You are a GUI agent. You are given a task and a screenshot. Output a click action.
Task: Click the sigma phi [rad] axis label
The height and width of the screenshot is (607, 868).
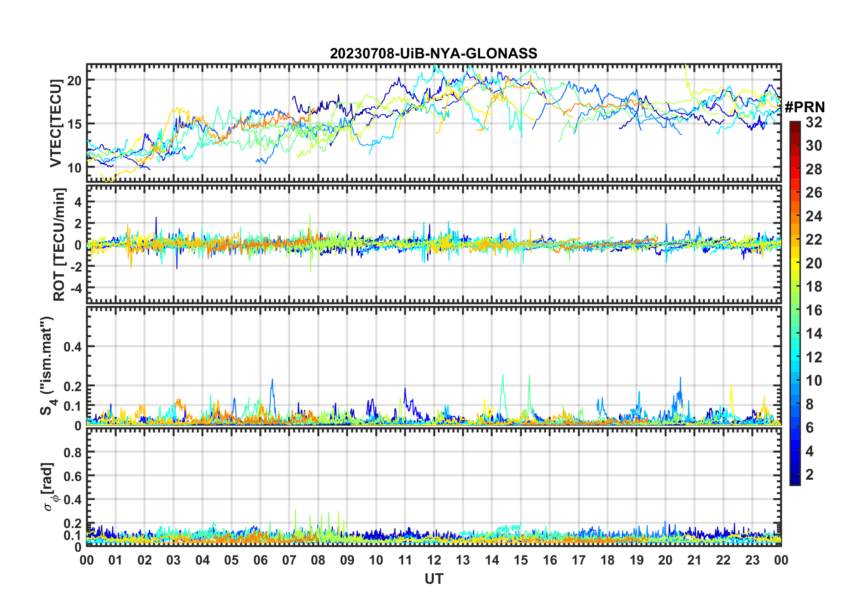49,487
